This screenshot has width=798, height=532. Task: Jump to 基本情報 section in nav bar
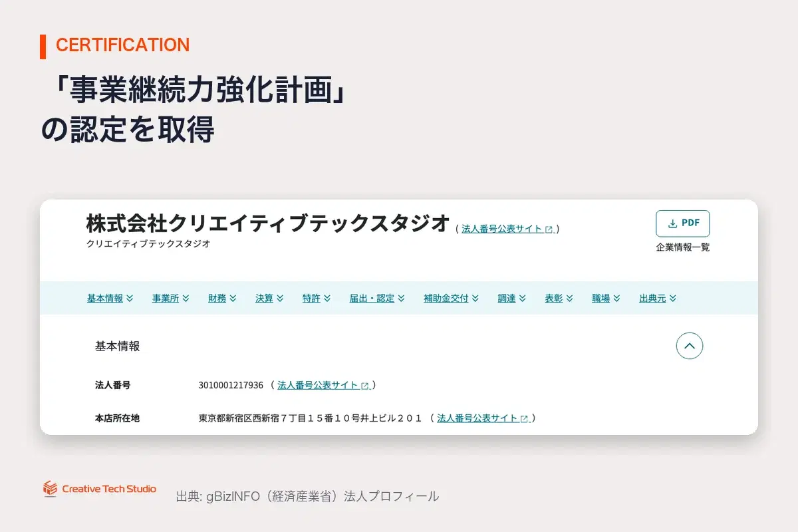[110, 299]
